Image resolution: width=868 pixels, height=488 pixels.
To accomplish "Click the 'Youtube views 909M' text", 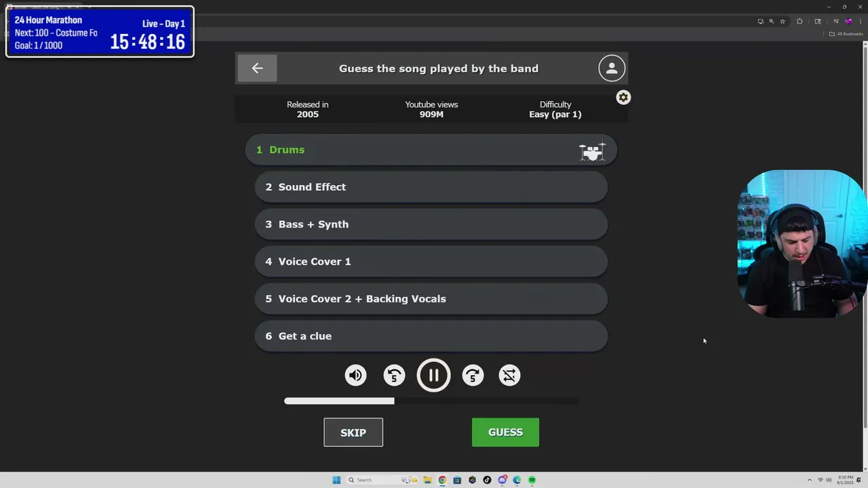I will (431, 109).
